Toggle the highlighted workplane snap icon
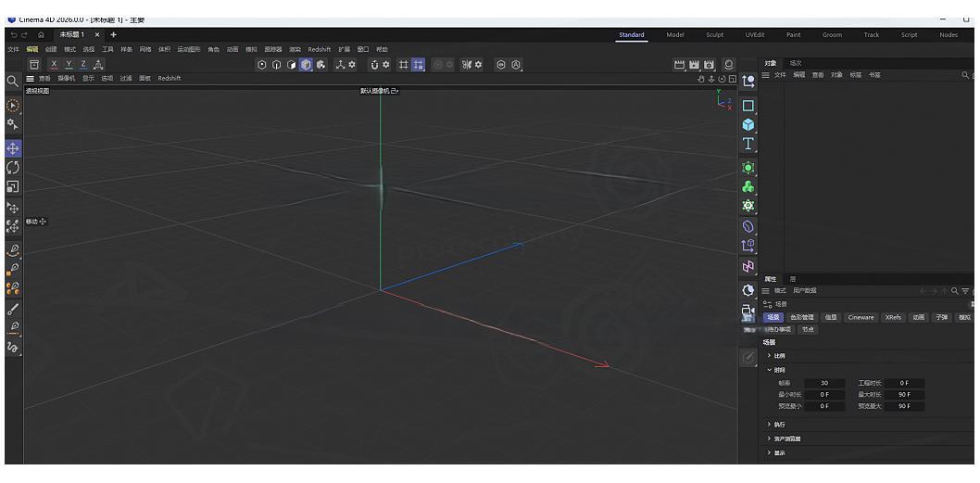 point(418,65)
